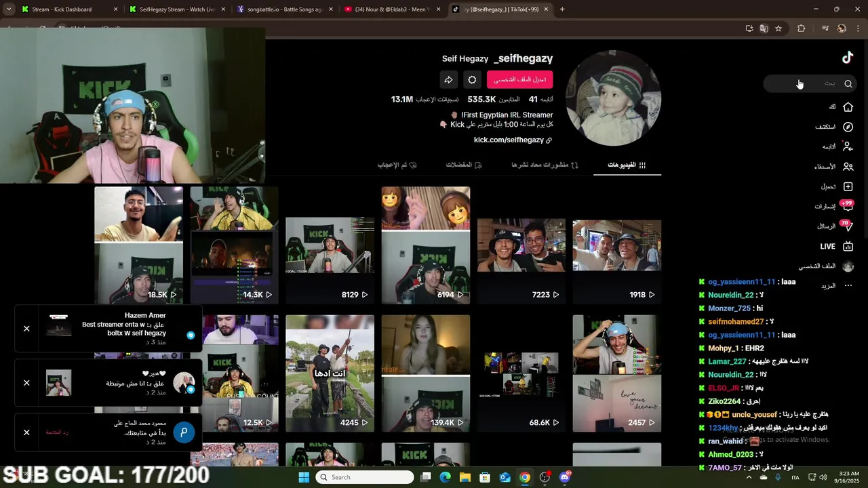This screenshot has width=868, height=488.
Task: Open the More three-dots menu
Action: click(848, 286)
